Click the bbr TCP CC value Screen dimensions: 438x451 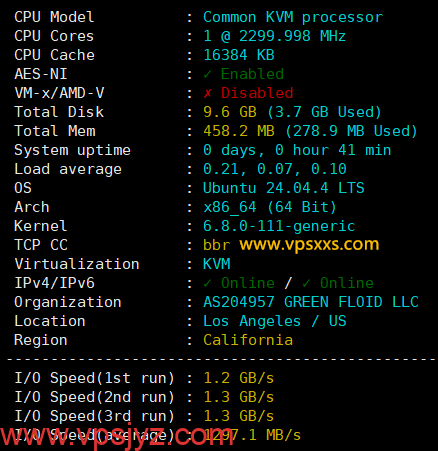pyautogui.click(x=216, y=245)
